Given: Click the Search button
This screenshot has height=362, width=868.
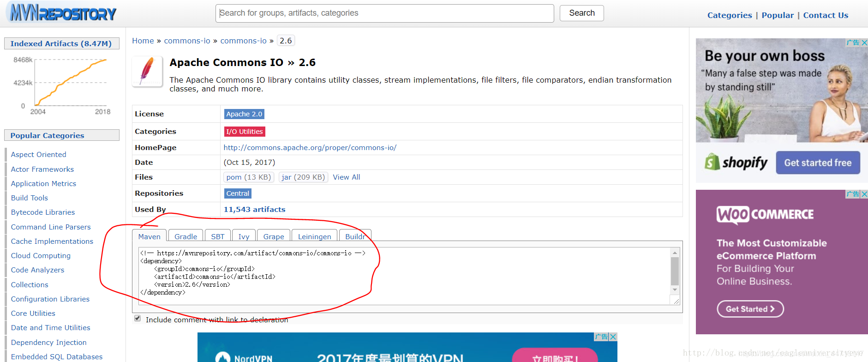Looking at the screenshot, I should [x=582, y=13].
